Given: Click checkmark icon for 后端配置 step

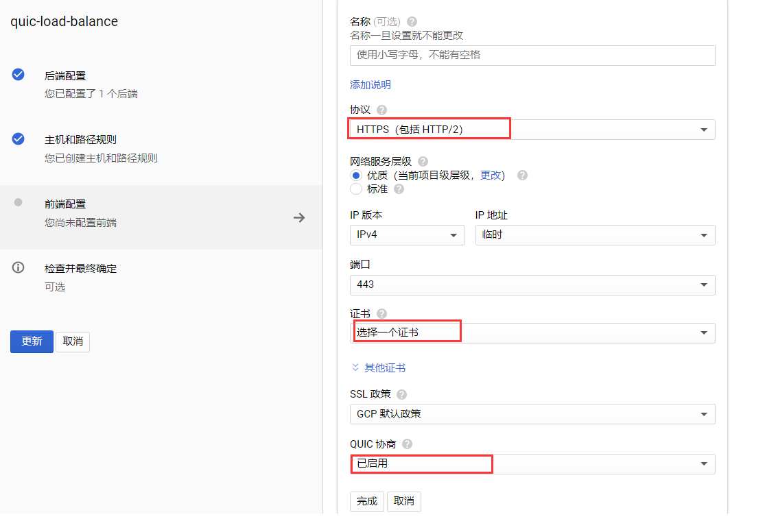Looking at the screenshot, I should coord(18,75).
